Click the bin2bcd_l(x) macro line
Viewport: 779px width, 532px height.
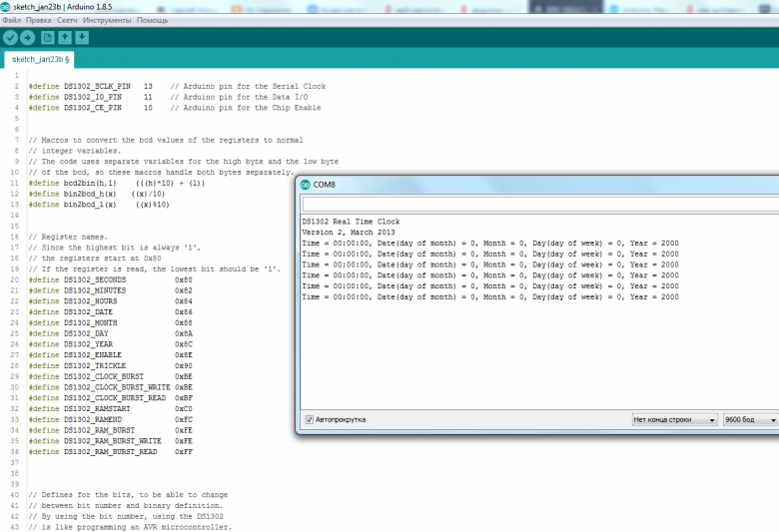[x=98, y=205]
